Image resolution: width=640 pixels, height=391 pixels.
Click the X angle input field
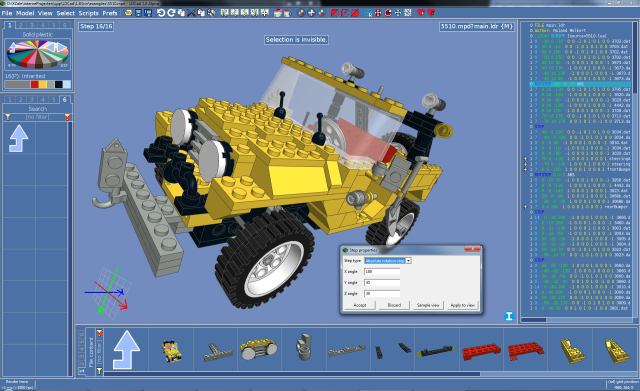pyautogui.click(x=382, y=271)
